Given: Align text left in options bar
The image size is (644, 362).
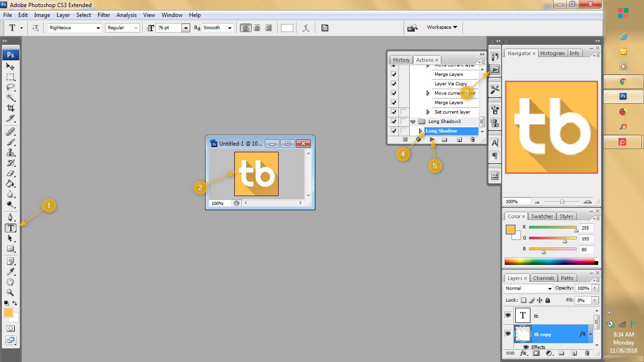Looking at the screenshot, I should [246, 28].
